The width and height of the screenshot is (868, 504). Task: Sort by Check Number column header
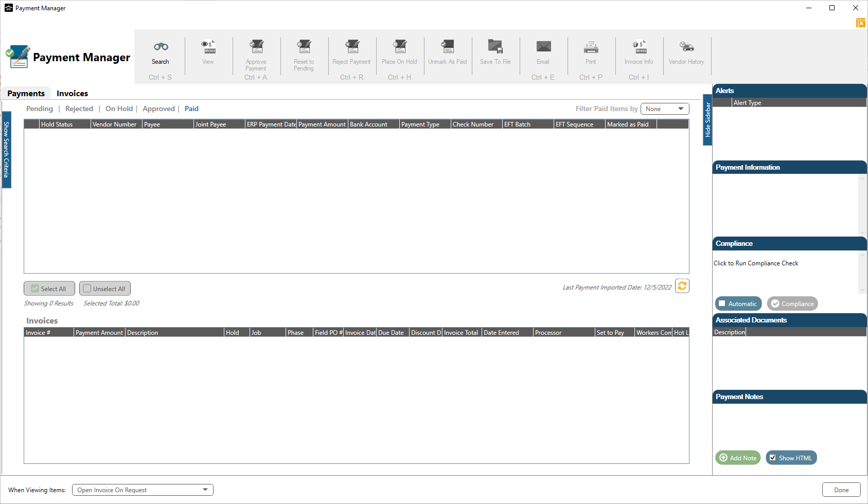[x=477, y=124]
